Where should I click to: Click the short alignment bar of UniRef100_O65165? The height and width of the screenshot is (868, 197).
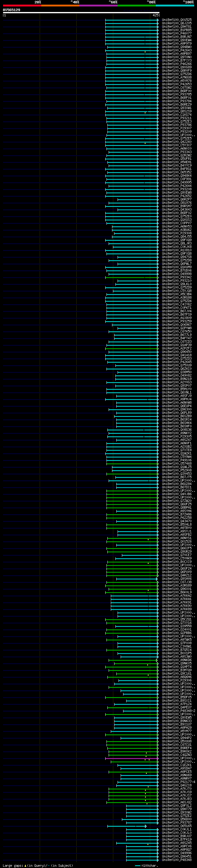pos(127,826)
